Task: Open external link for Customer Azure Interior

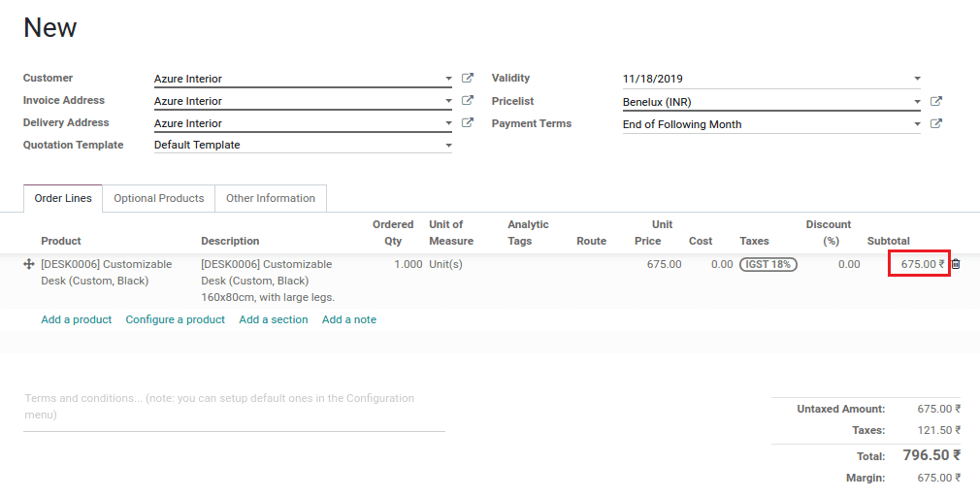Action: tap(467, 79)
